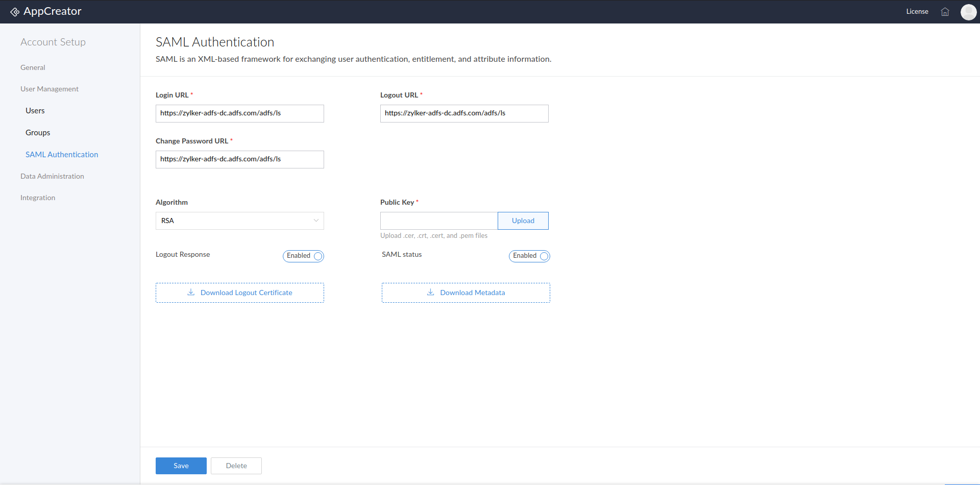Open the home icon in header

tap(945, 12)
